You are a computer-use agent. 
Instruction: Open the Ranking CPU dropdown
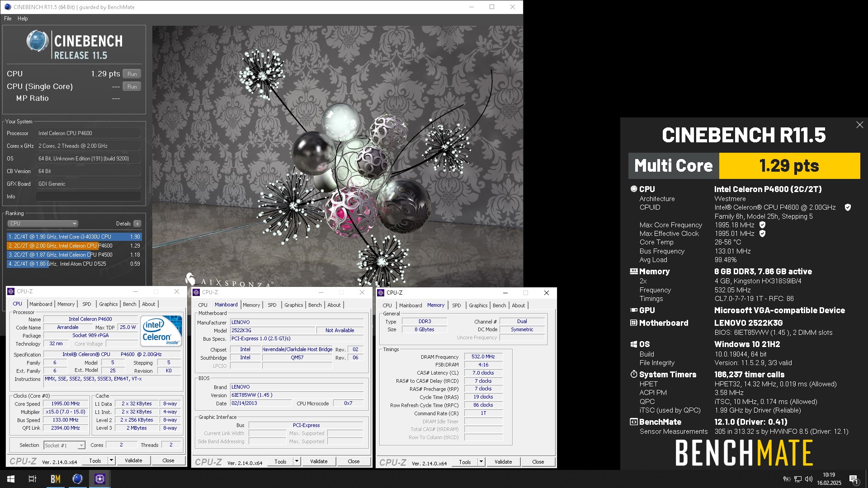click(x=42, y=224)
